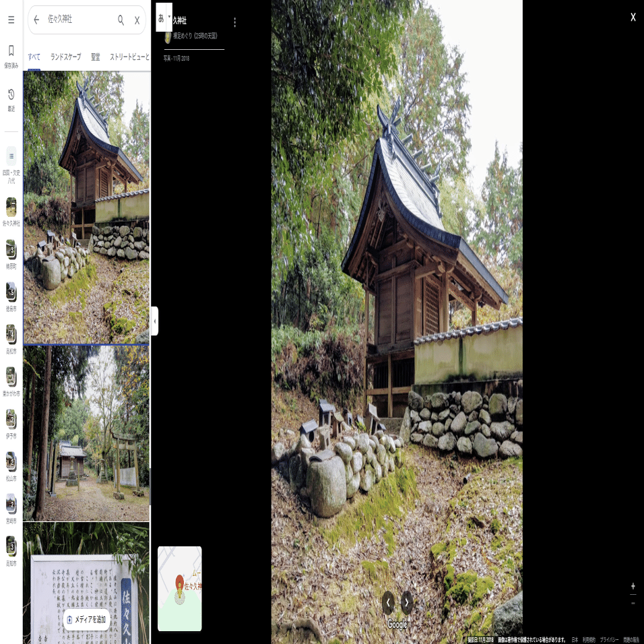Open 宮崎市 recent item in sidebar

coord(11,509)
